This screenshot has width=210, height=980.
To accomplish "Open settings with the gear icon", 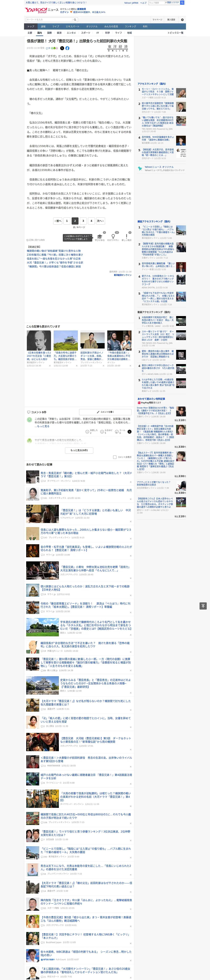I will click(182, 20).
